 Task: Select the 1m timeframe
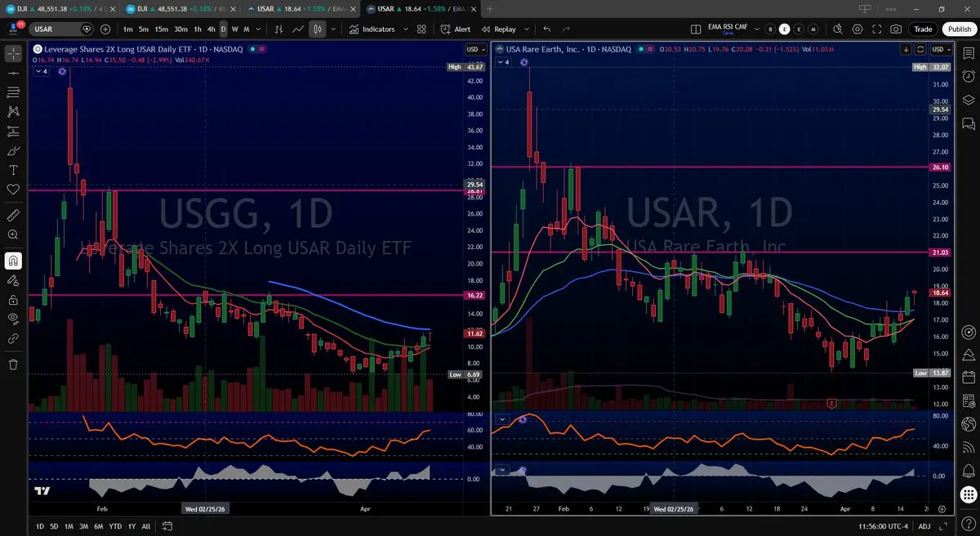pos(128,29)
